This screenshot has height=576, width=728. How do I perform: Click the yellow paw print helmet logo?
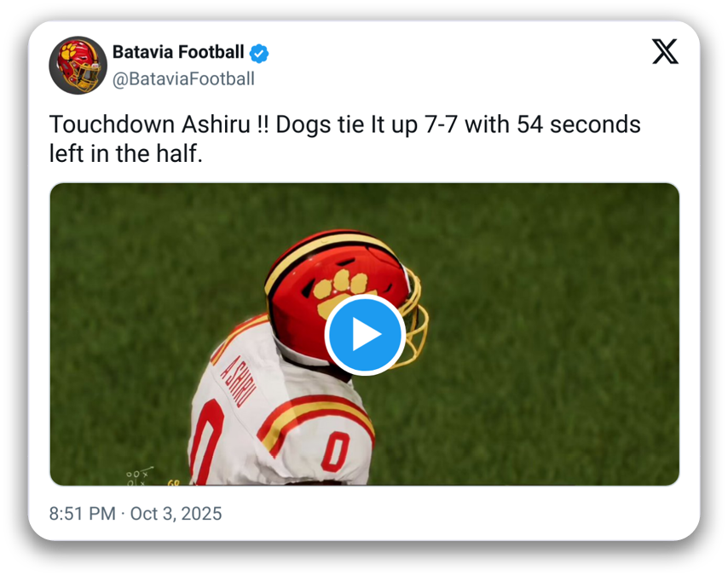point(334,294)
